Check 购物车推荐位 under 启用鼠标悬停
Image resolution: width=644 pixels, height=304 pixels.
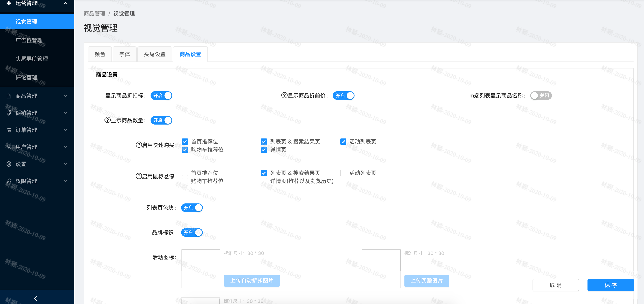[x=185, y=181]
